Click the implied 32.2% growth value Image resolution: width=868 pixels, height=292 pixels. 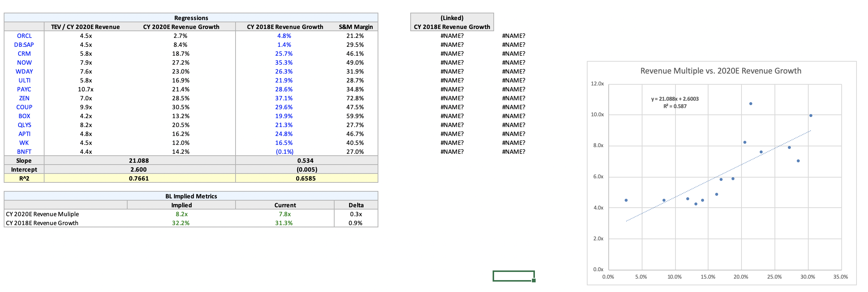pyautogui.click(x=181, y=223)
